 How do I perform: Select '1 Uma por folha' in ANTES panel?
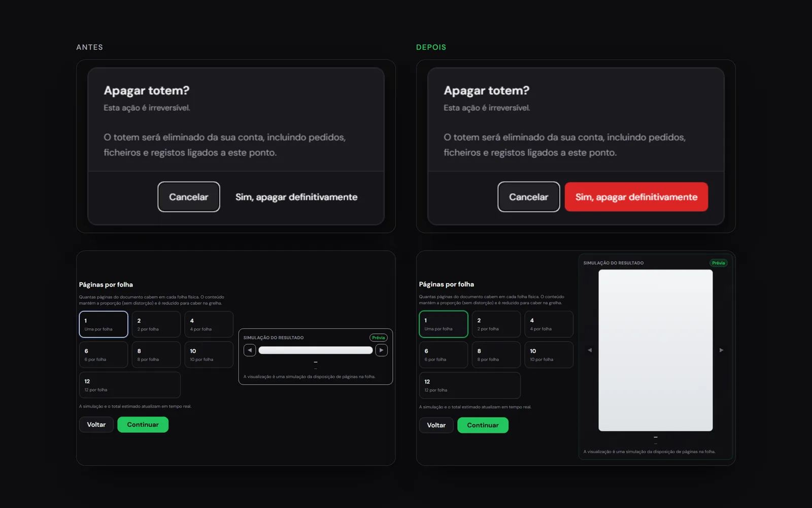pyautogui.click(x=104, y=324)
